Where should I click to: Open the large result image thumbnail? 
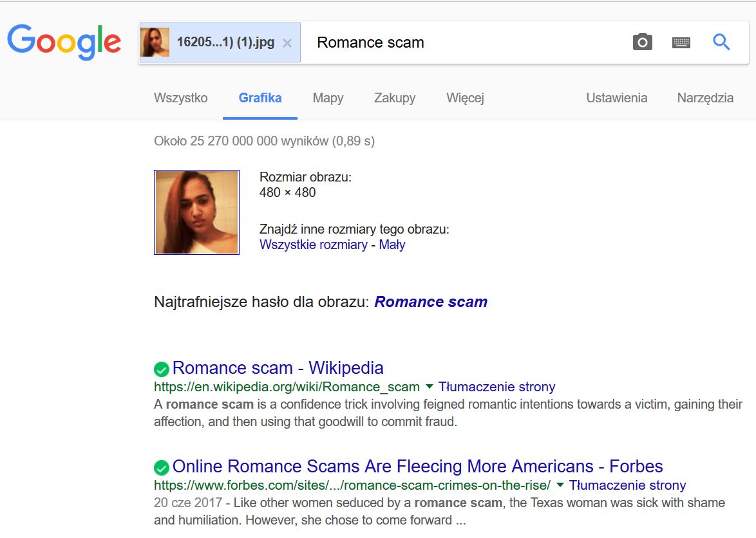[x=196, y=212]
